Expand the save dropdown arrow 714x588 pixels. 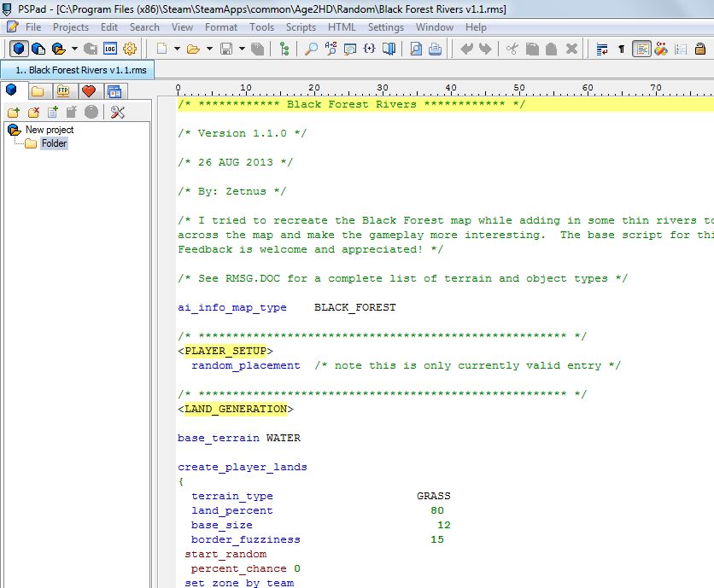[242, 49]
